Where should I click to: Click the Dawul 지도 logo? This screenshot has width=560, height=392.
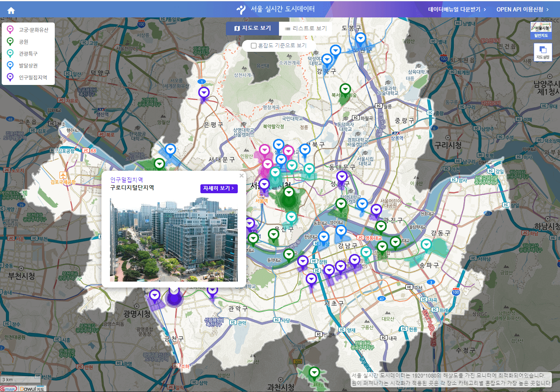pyautogui.click(x=32, y=389)
